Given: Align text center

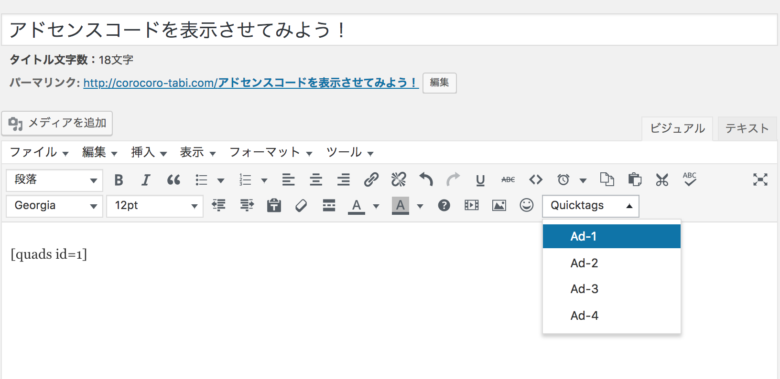Looking at the screenshot, I should click(316, 180).
